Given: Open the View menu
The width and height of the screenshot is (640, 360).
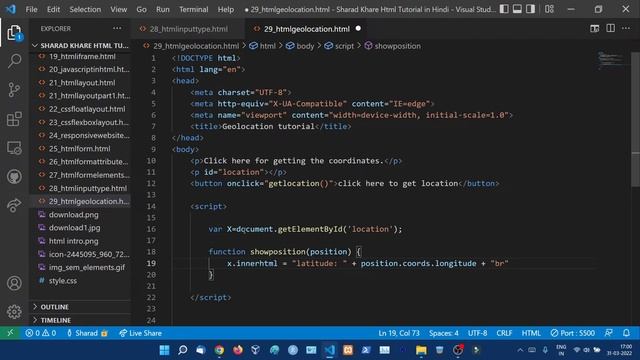Looking at the screenshot, I should pos(118,9).
